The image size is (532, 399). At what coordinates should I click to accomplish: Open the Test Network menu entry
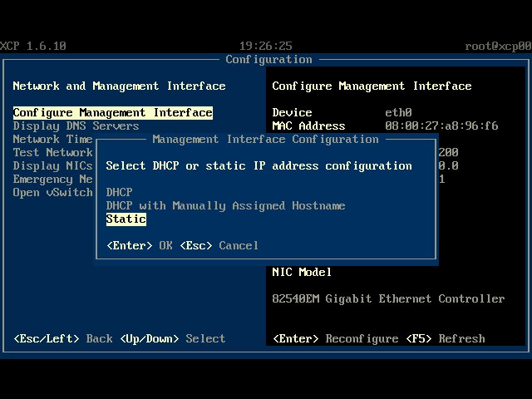point(52,152)
